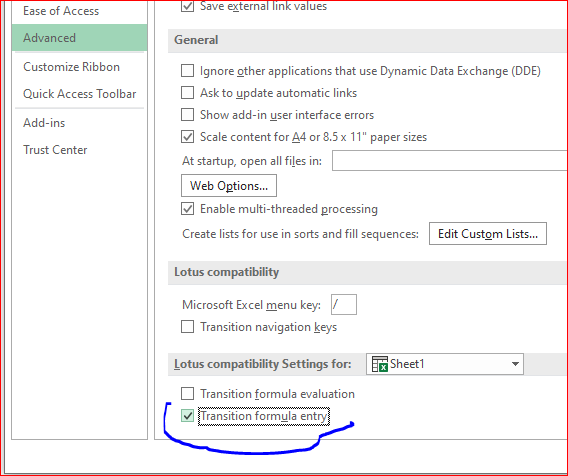Click the Lotus compatibility section header

[226, 272]
